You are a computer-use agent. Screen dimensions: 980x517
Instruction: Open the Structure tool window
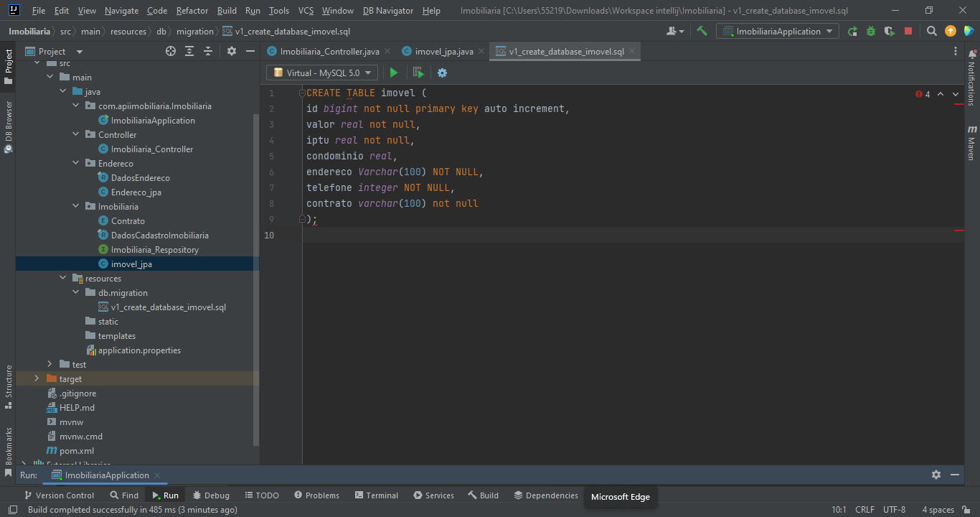tap(8, 386)
